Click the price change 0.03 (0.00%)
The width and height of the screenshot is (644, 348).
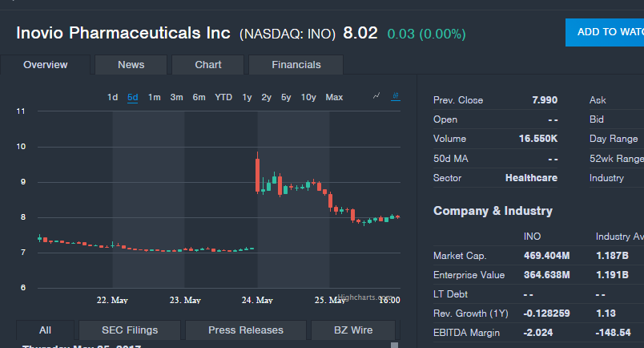(x=426, y=34)
